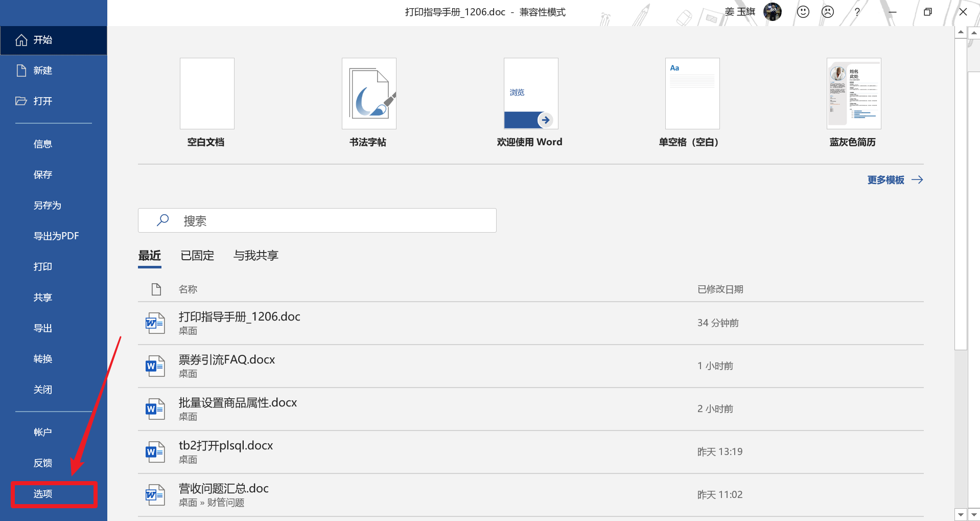Click the 名称 column header
The image size is (980, 521).
point(188,289)
